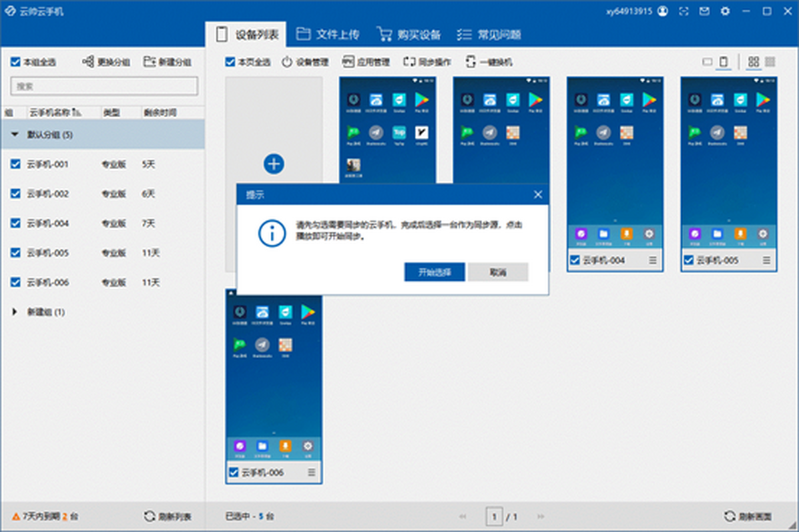Click 取消 in the prompt dialog
The width and height of the screenshot is (799, 532).
498,272
